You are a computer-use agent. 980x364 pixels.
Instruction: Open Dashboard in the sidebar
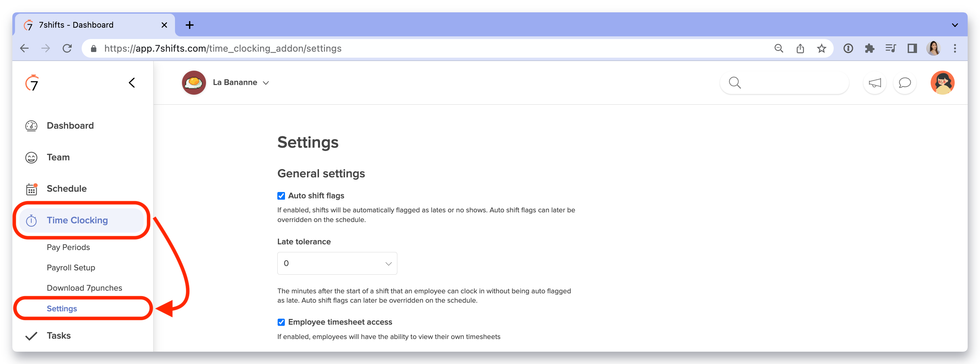(70, 126)
